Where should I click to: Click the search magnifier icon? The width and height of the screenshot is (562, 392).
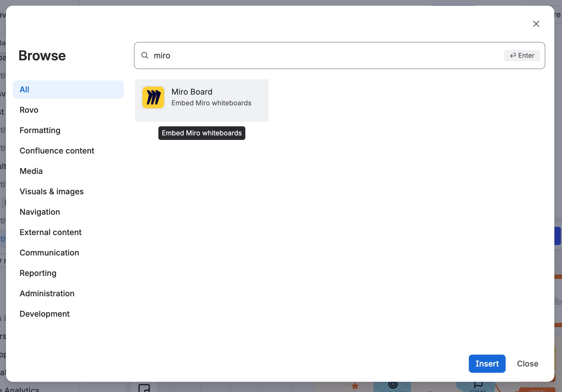(x=145, y=55)
